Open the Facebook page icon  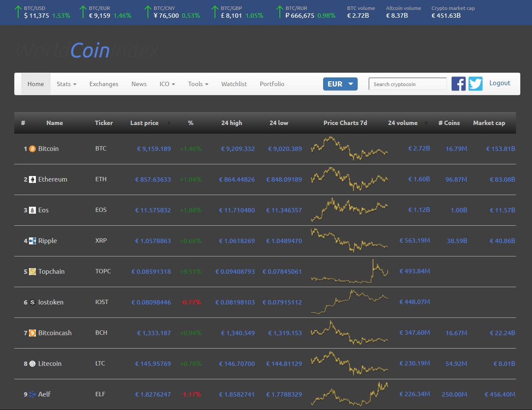tap(458, 83)
